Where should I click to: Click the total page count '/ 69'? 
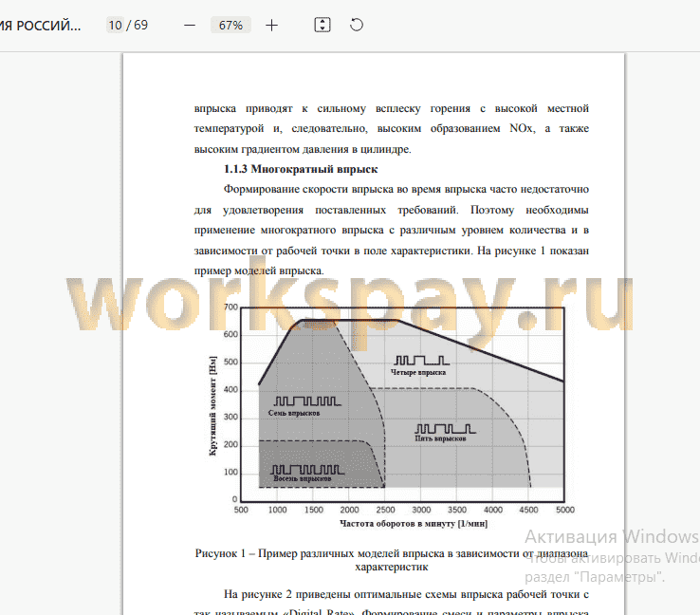pos(137,25)
